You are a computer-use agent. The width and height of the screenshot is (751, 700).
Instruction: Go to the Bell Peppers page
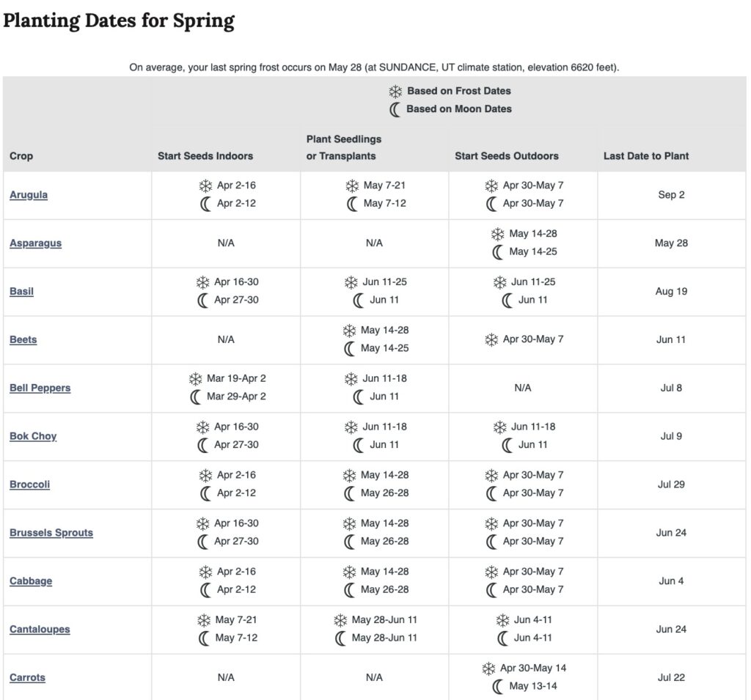coord(40,388)
